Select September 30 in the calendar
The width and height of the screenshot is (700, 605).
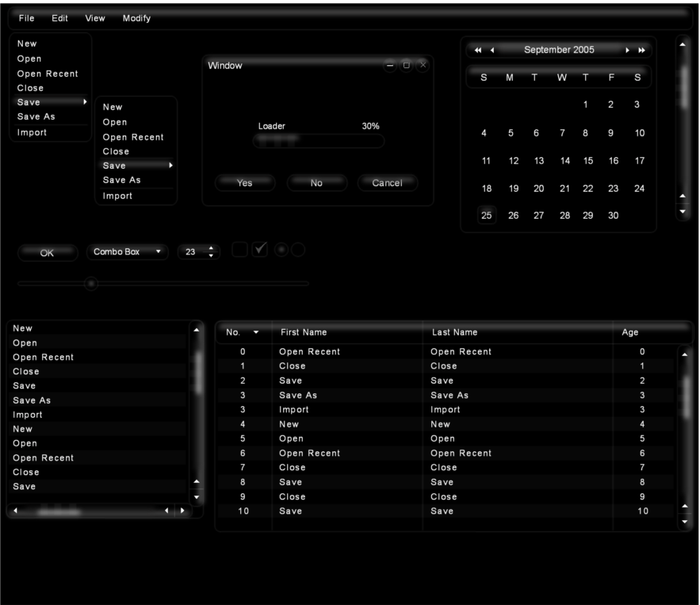pyautogui.click(x=613, y=215)
